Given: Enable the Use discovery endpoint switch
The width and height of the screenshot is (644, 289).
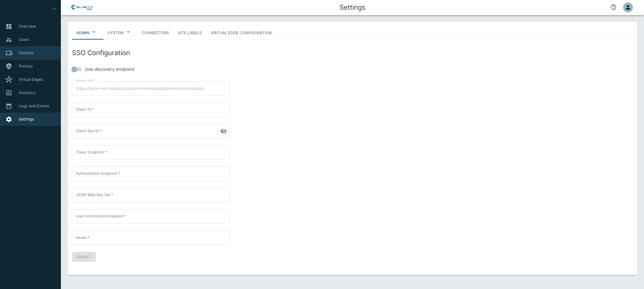Looking at the screenshot, I should (x=76, y=69).
